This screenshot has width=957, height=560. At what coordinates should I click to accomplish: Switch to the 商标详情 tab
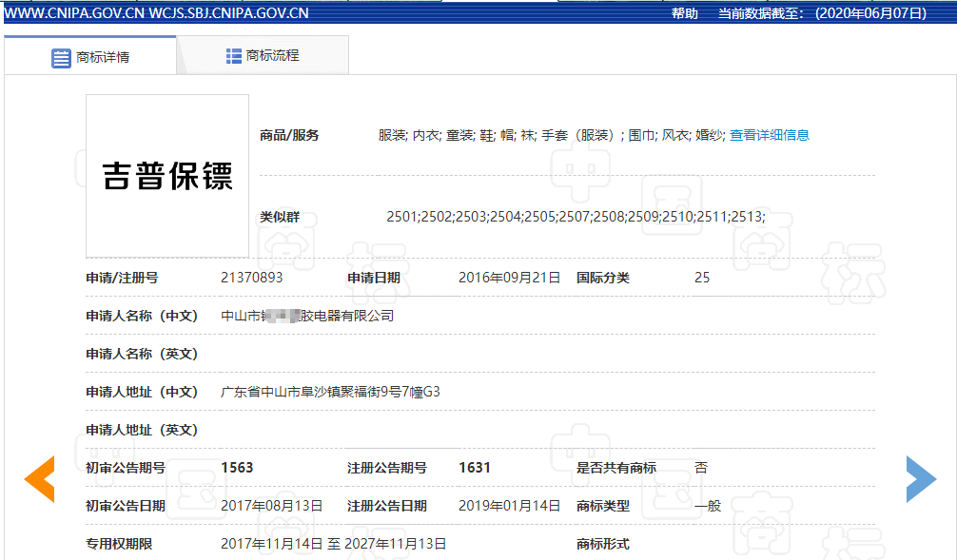[90, 56]
